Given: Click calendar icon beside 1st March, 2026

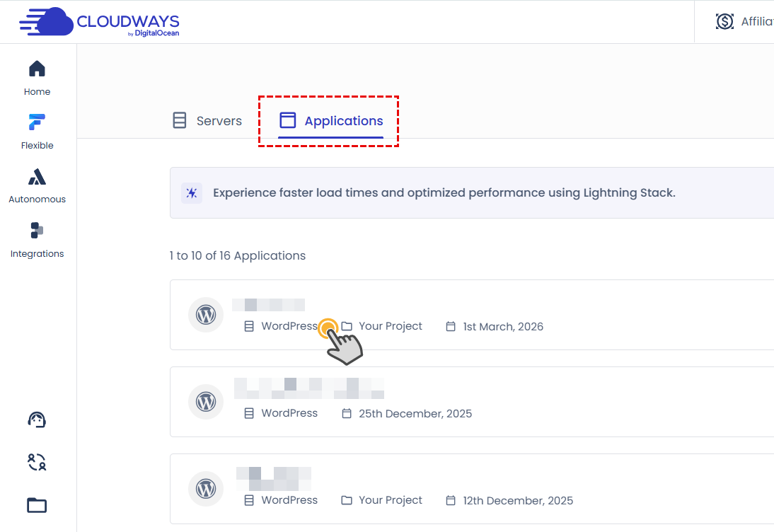Looking at the screenshot, I should [x=451, y=326].
